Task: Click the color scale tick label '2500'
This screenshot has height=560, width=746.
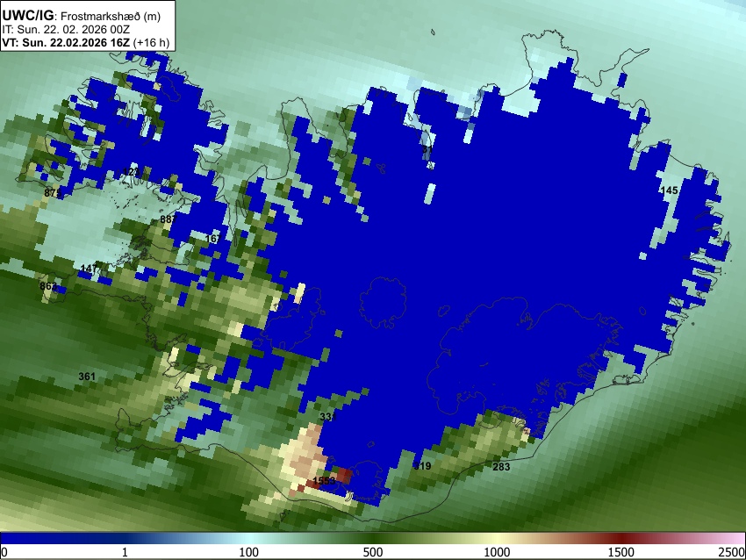Action: pos(732,552)
